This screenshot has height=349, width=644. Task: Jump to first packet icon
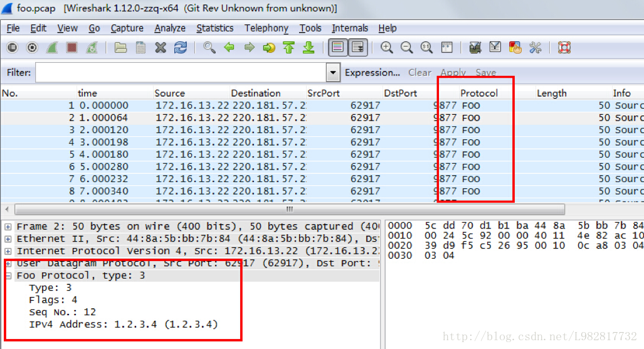pyautogui.click(x=288, y=48)
